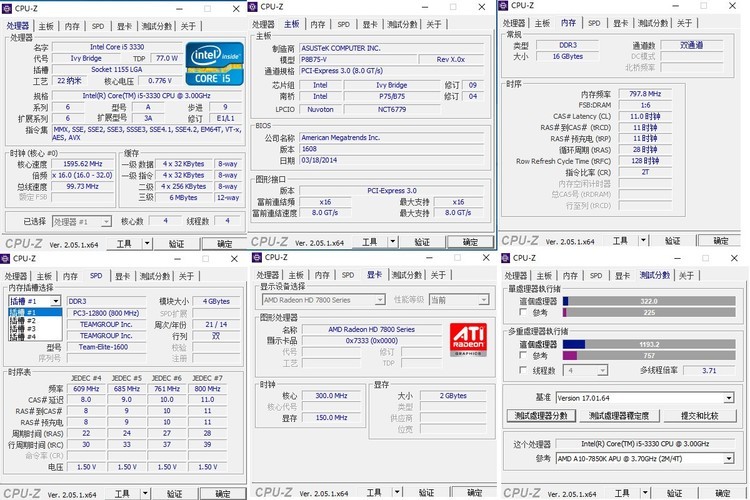Viewport: 750px width, 500px height.
Task: Click the memory size value 16 GBytes
Action: 568,56
